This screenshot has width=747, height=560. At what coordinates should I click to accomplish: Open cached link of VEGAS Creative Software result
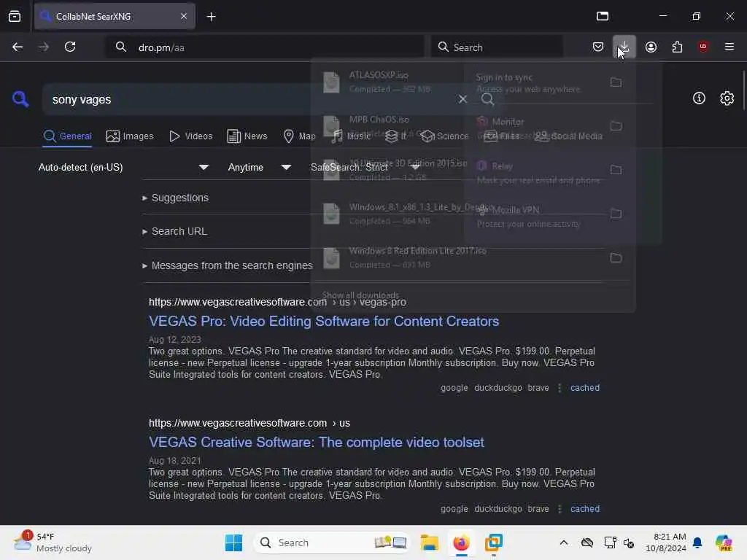584,509
